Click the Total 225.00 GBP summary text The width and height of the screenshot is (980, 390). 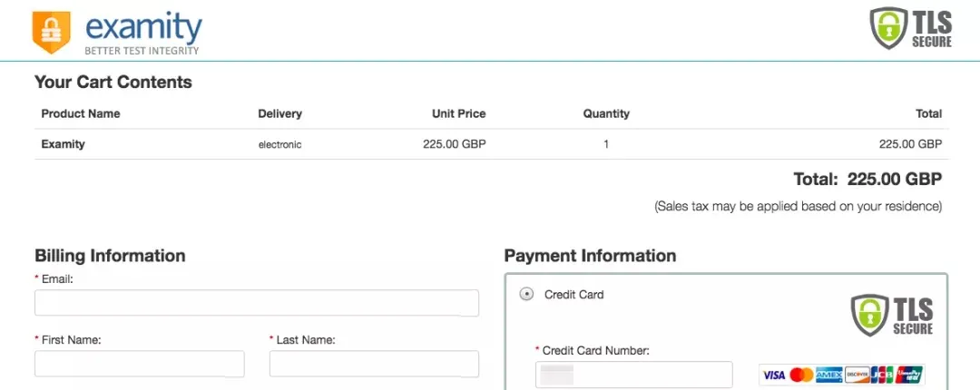pos(867,179)
